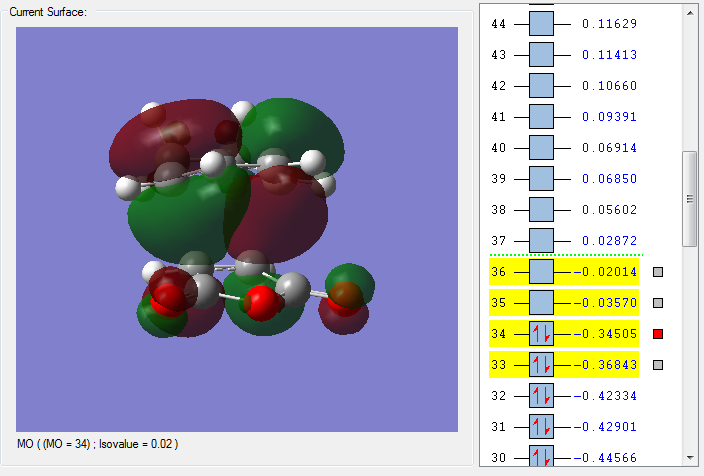
Task: Click the orbital list scroll up arrow
Action: click(690, 13)
